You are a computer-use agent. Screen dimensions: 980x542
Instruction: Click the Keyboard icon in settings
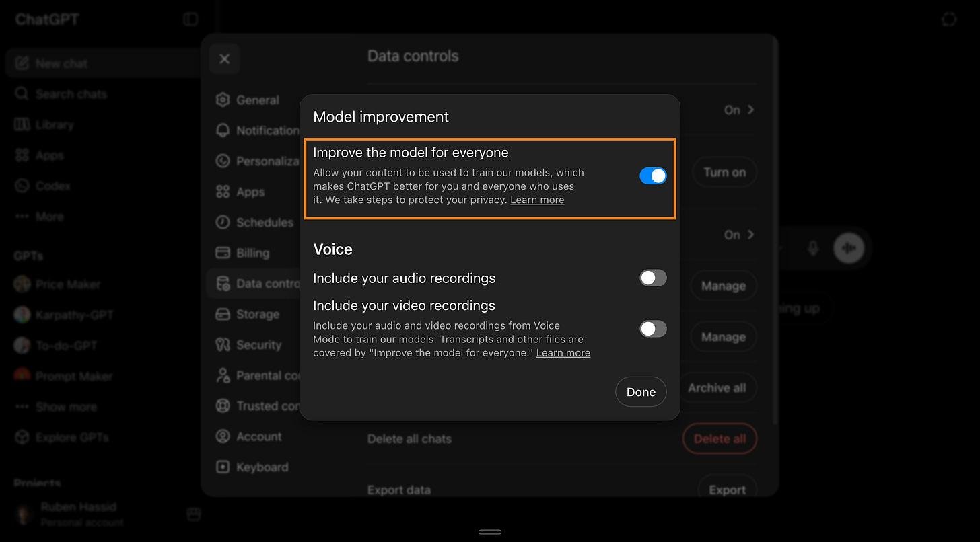coord(223,467)
